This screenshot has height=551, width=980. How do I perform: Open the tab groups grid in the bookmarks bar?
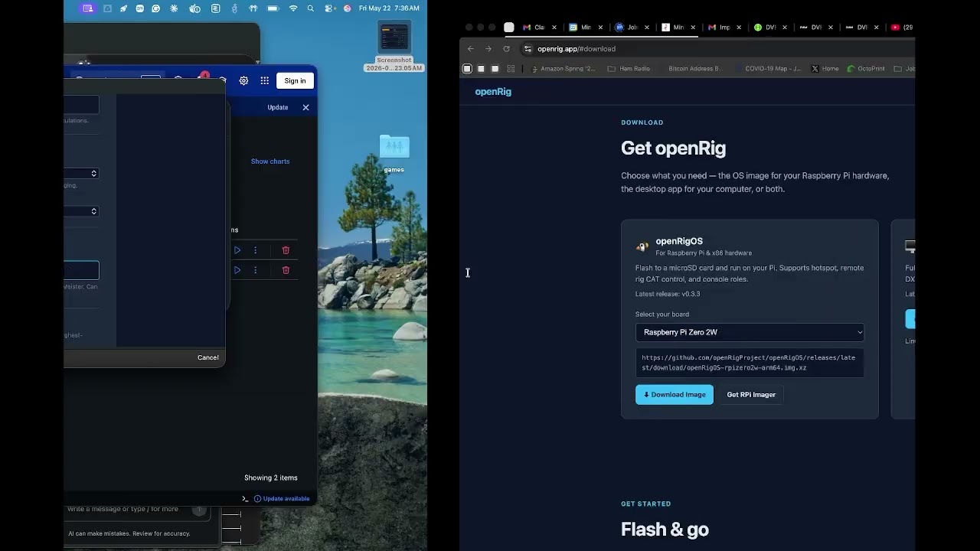(x=511, y=69)
